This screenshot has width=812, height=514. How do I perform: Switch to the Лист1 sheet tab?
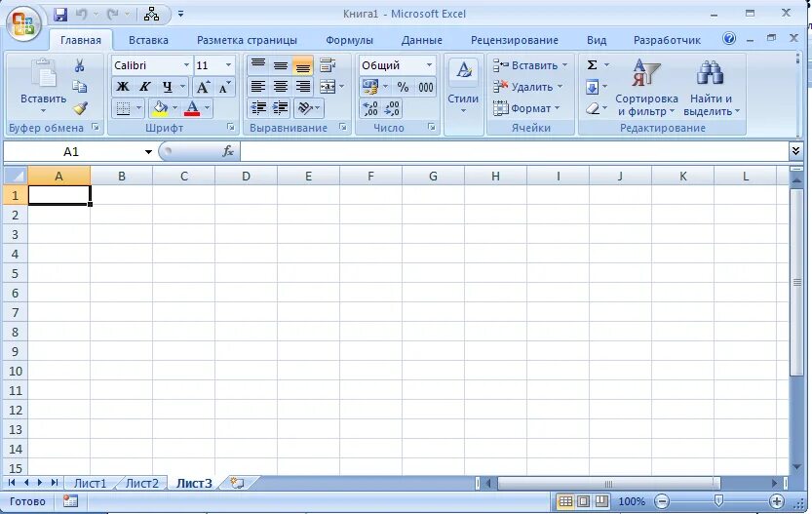point(90,484)
